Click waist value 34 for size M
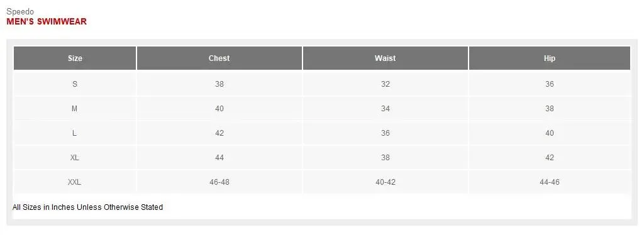Image resolution: width=644 pixels, height=235 pixels. (386, 109)
